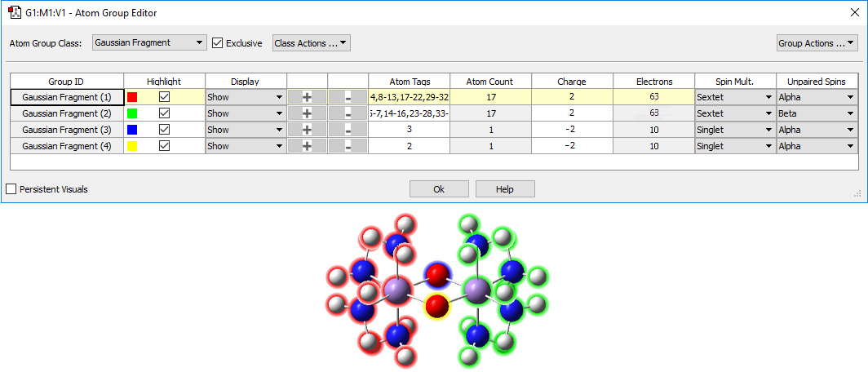Click the plus icon for Gaussian Fragment (1)
The width and height of the screenshot is (868, 372).
[307, 97]
